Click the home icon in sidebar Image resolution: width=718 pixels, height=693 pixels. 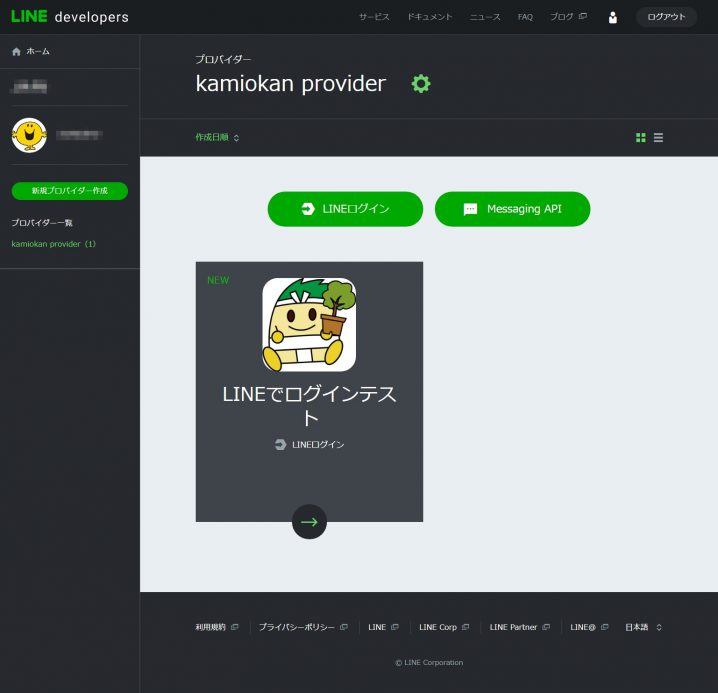(x=16, y=51)
